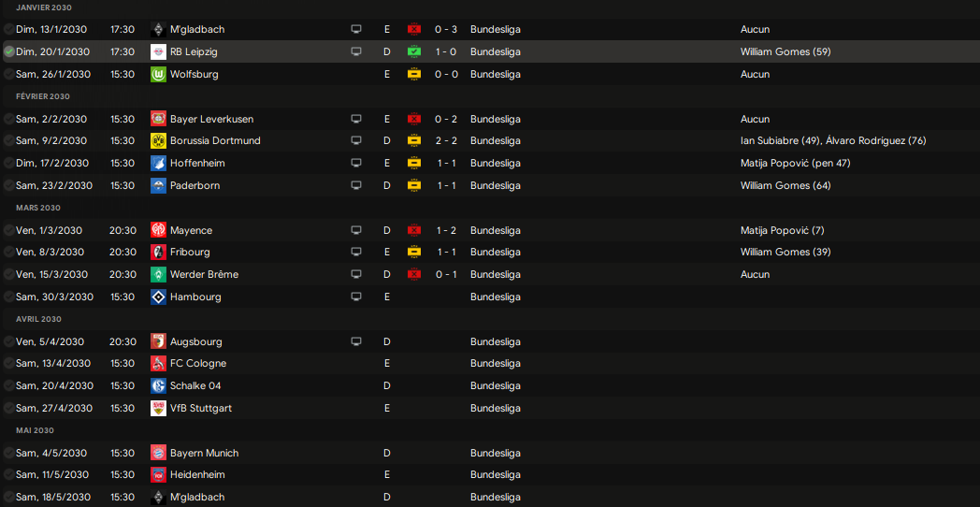Open the 2 - 2 score against Dortmund
980x507 pixels.
pos(446,140)
